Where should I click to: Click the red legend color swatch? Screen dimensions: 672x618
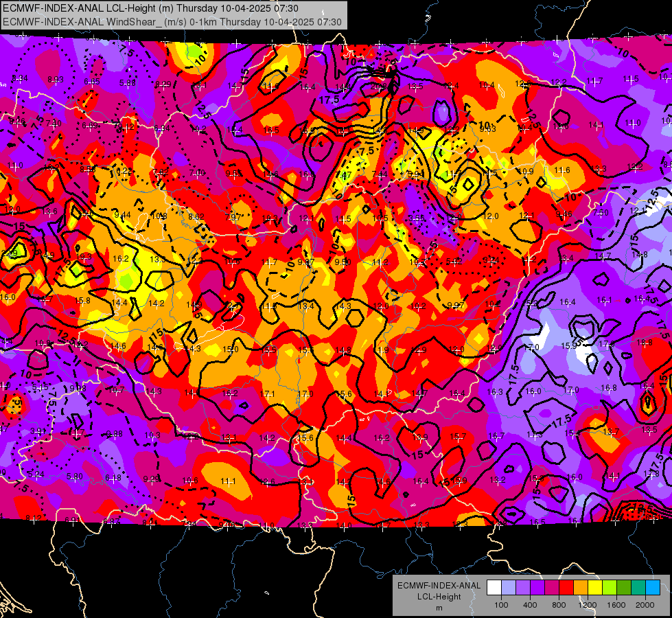(566, 588)
